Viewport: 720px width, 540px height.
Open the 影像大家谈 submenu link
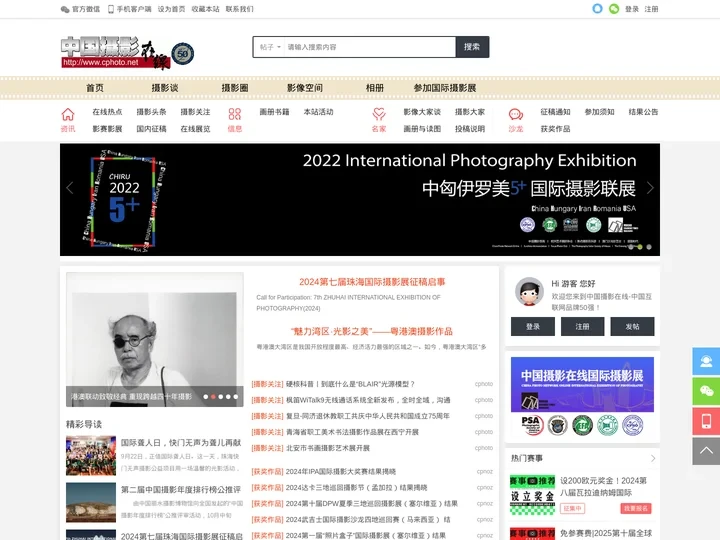(x=422, y=112)
